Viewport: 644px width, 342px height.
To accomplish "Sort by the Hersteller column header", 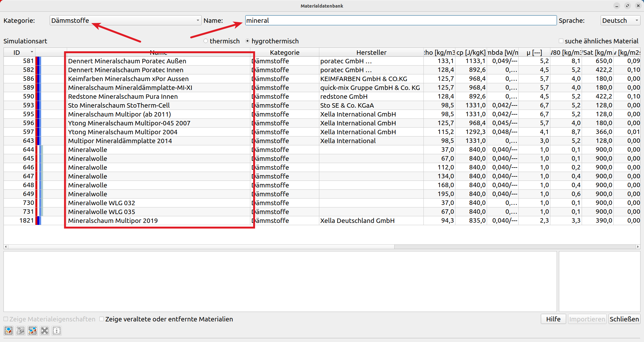I will point(371,52).
